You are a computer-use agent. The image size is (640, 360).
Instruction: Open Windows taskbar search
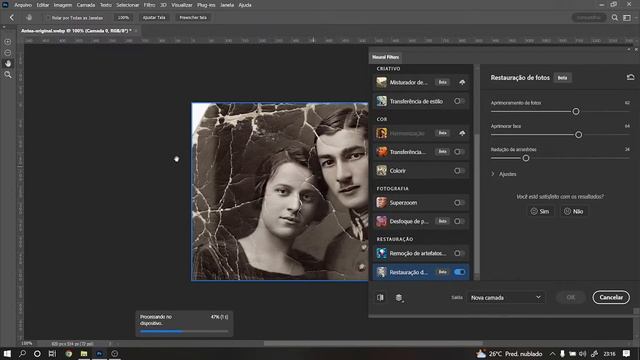[22, 353]
